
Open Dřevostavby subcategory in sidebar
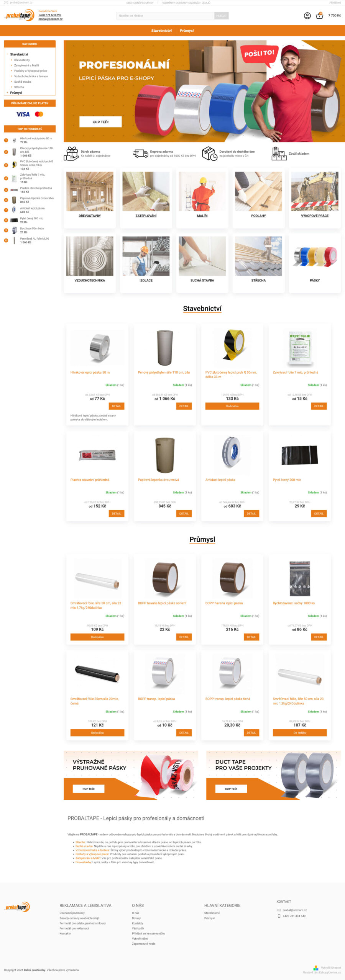pos(22,60)
